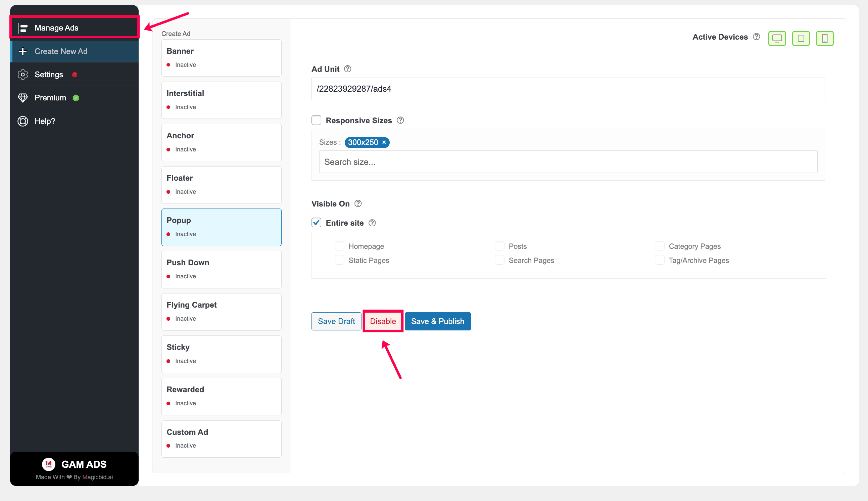This screenshot has height=501, width=868.
Task: Check the Posts checkbox
Action: [x=499, y=246]
